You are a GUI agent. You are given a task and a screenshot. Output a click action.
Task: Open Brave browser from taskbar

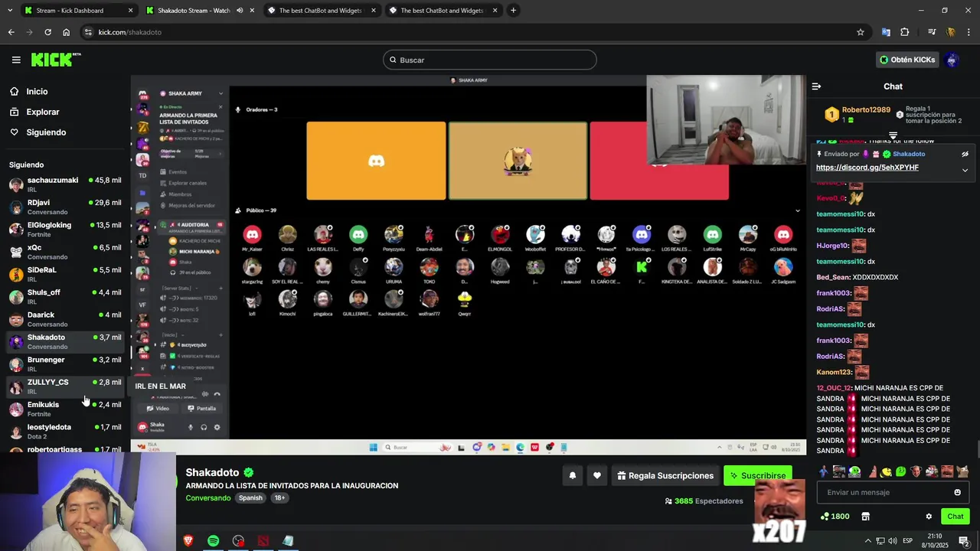(x=188, y=541)
